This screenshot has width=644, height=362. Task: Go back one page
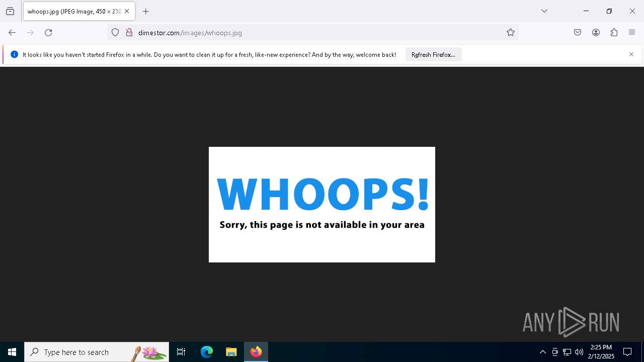(12, 33)
